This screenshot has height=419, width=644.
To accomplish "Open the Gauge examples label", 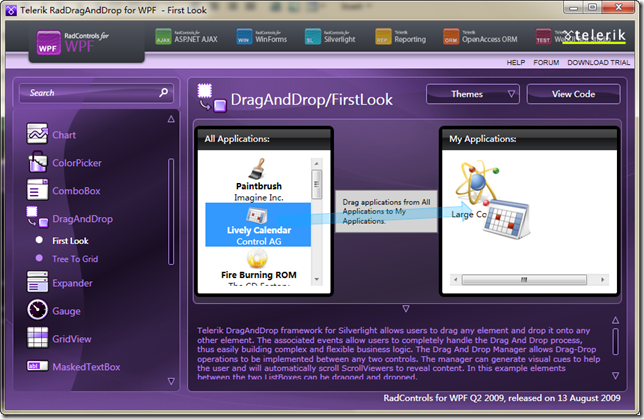I will (x=66, y=311).
